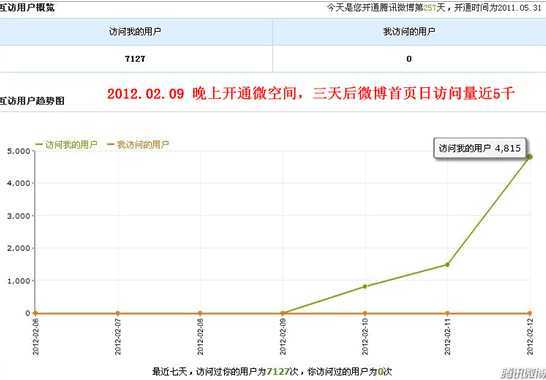This screenshot has height=380, width=546.
Task: Click the 2012-02-11 x-axis date label
Action: (x=447, y=337)
